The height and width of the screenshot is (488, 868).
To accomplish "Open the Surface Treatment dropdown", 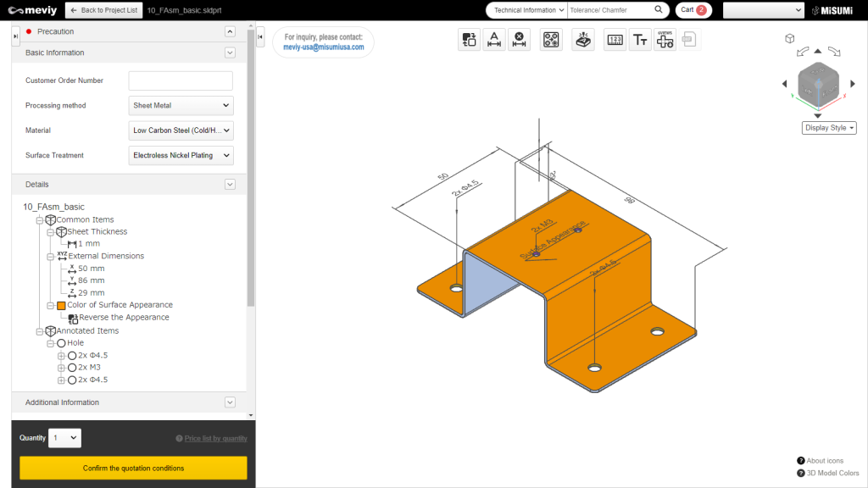I will [x=181, y=155].
